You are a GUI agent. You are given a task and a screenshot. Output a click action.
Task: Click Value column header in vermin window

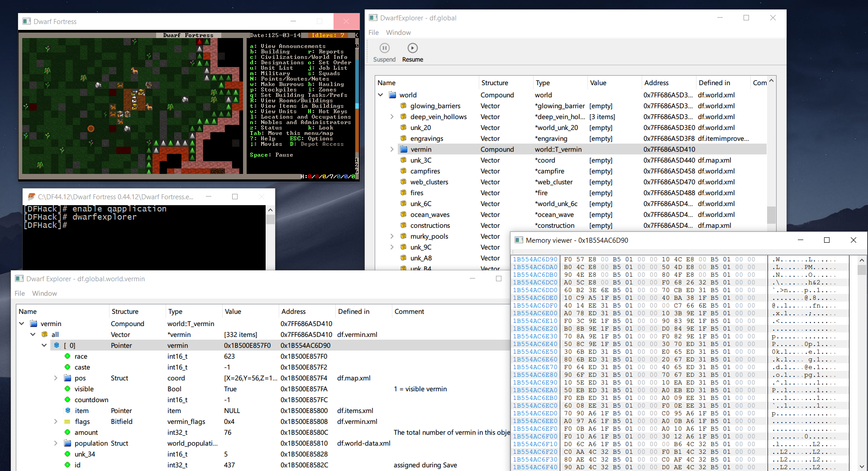(x=250, y=312)
